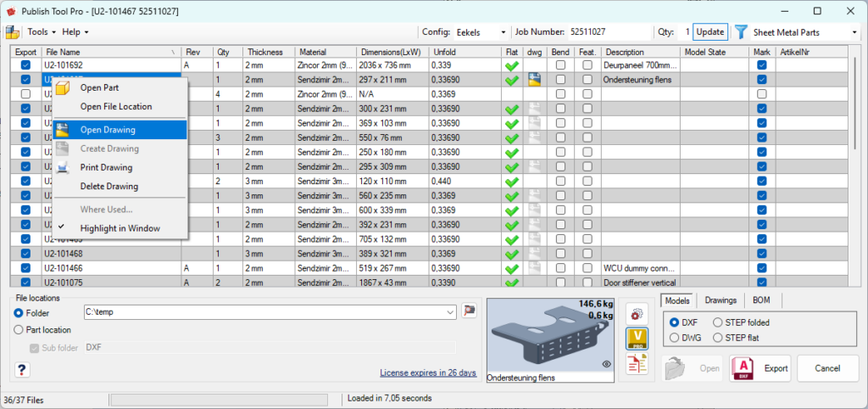
Task: Uncheck Export for U2-101692
Action: [25, 64]
